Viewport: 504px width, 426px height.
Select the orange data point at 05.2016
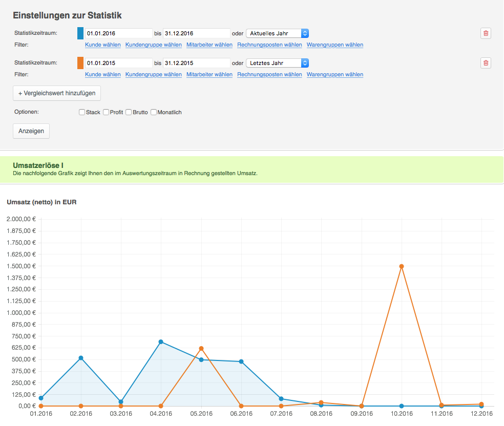click(x=201, y=349)
